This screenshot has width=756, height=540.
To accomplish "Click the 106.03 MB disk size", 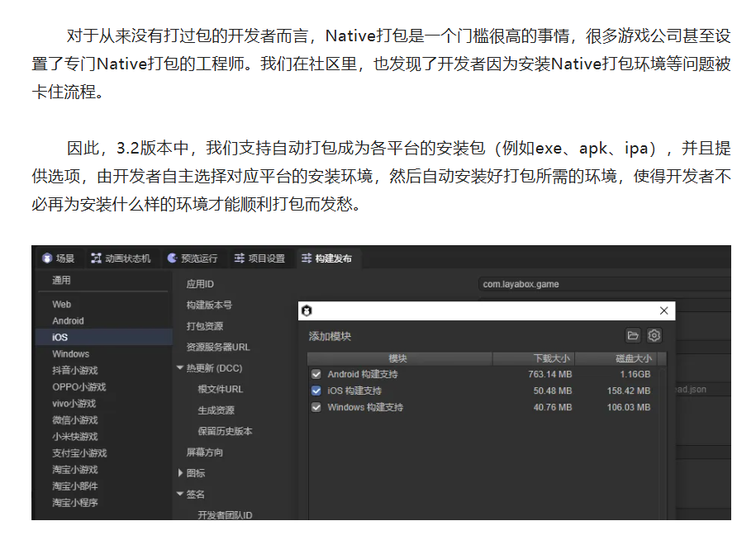I will [x=629, y=407].
